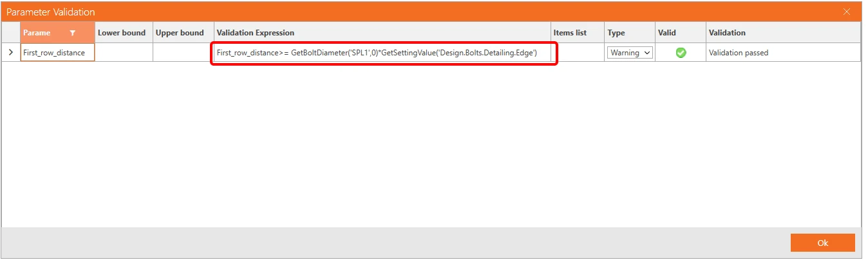This screenshot has height=262, width=868.
Task: Select the Validation Expression column header
Action: tap(382, 33)
